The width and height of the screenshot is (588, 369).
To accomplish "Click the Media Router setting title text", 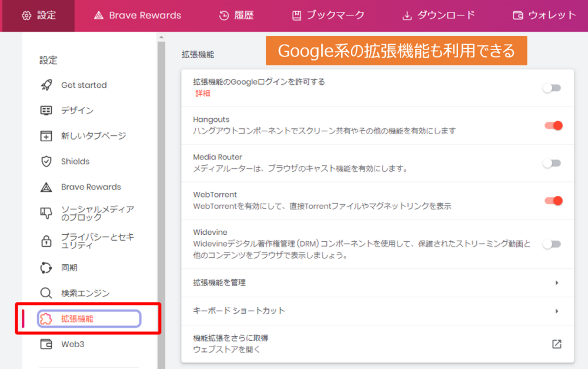I will [218, 157].
